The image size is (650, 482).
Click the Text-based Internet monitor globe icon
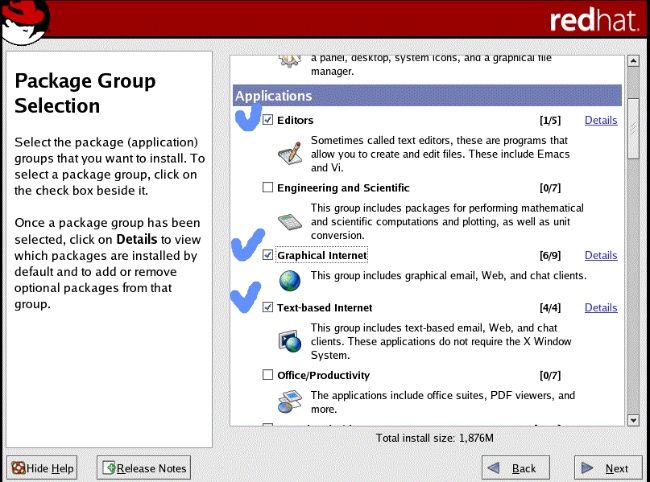(289, 341)
